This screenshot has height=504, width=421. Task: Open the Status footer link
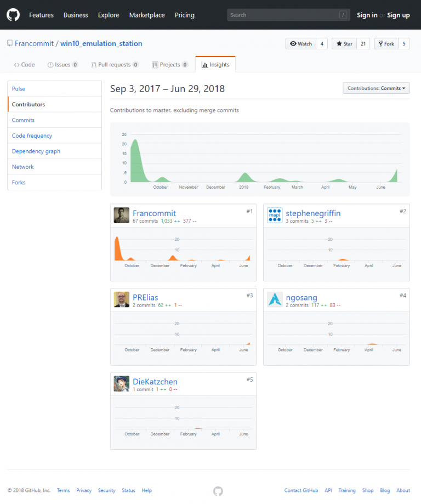pyautogui.click(x=128, y=490)
